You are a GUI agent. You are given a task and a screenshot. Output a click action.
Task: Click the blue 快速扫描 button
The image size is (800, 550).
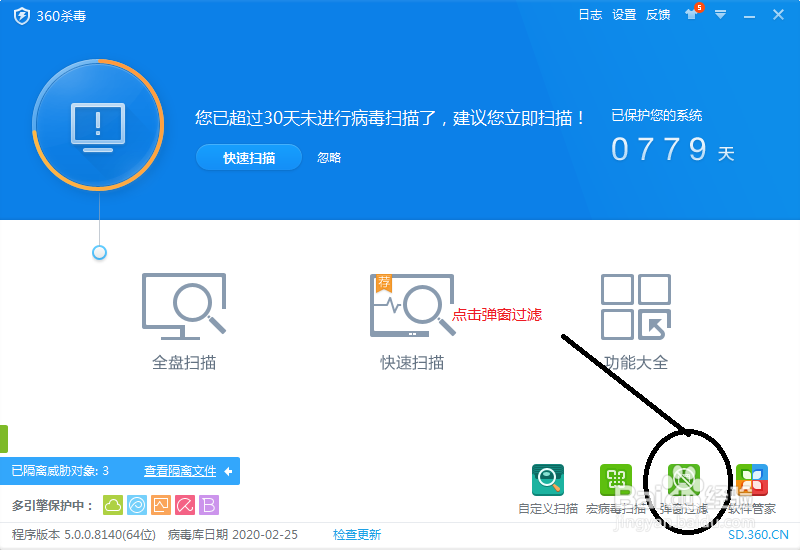[x=249, y=158]
